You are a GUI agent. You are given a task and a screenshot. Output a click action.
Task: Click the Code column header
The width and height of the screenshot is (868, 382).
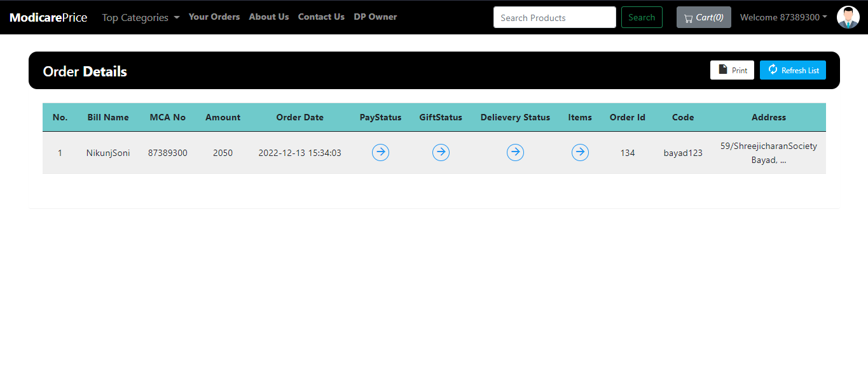pyautogui.click(x=683, y=117)
